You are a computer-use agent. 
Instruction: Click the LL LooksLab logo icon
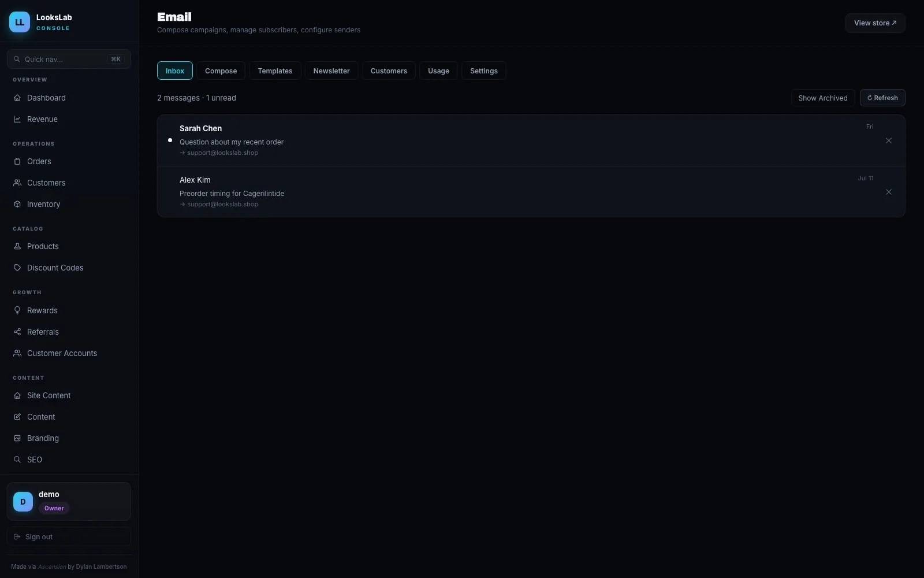pos(20,22)
